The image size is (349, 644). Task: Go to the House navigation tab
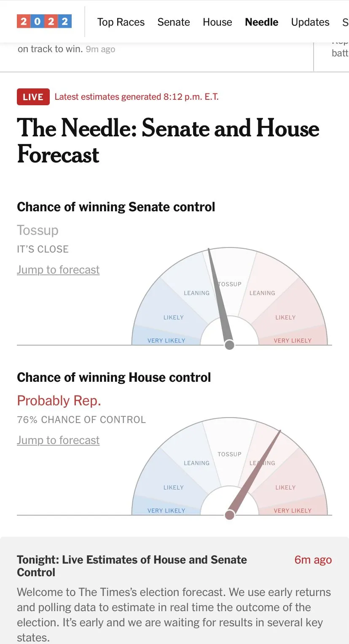[217, 22]
